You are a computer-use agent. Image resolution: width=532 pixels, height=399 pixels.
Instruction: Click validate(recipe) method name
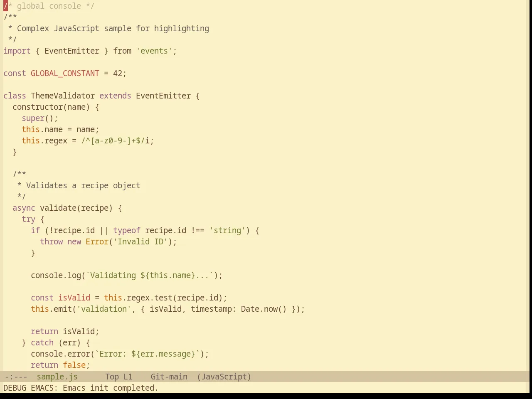pos(76,208)
